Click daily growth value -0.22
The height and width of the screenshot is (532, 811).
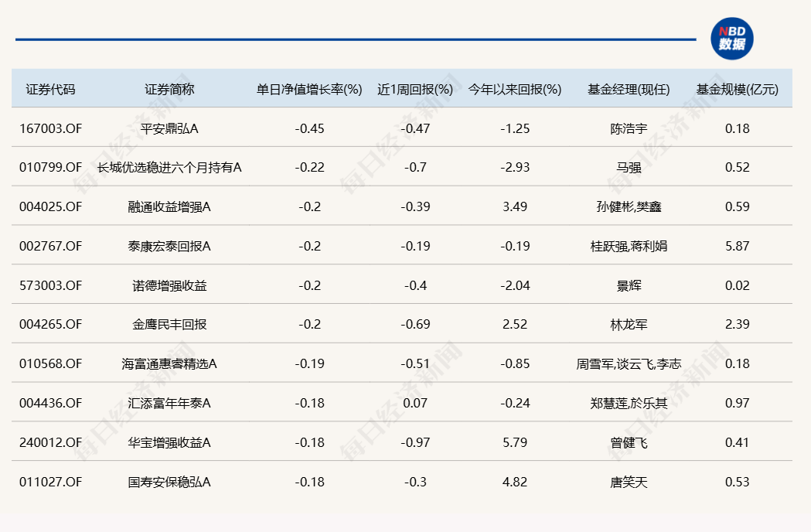(x=309, y=167)
